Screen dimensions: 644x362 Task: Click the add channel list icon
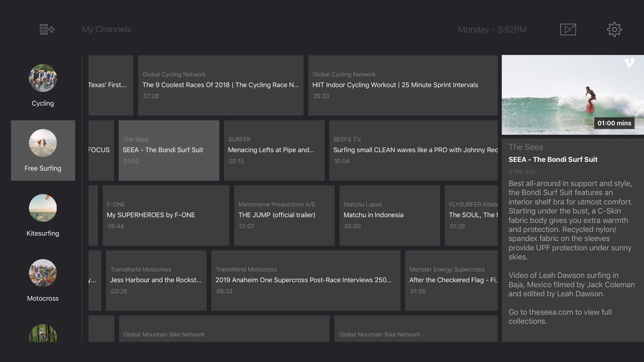pyautogui.click(x=47, y=29)
